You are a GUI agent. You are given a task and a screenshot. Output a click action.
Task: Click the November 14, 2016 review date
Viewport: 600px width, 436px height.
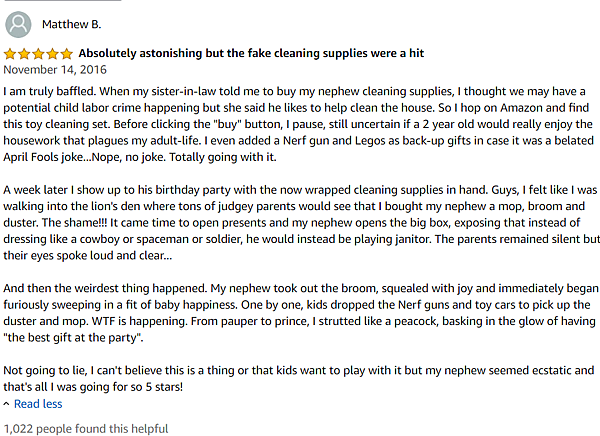55,70
